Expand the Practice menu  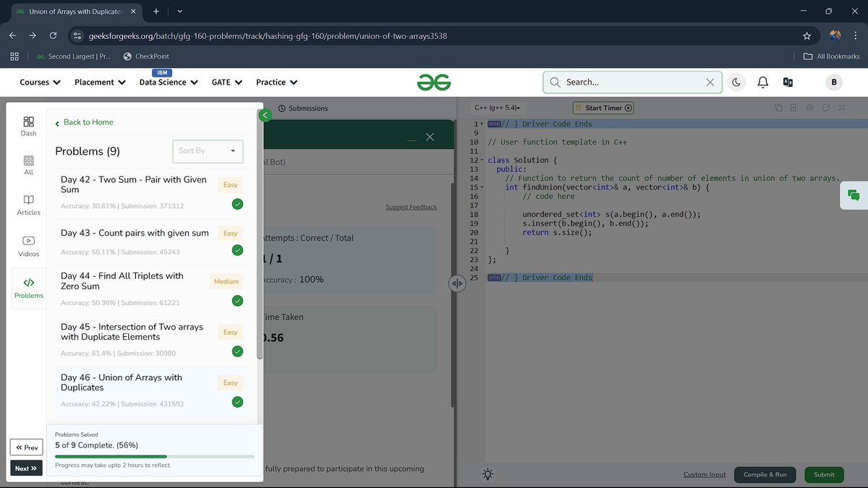[x=277, y=82]
